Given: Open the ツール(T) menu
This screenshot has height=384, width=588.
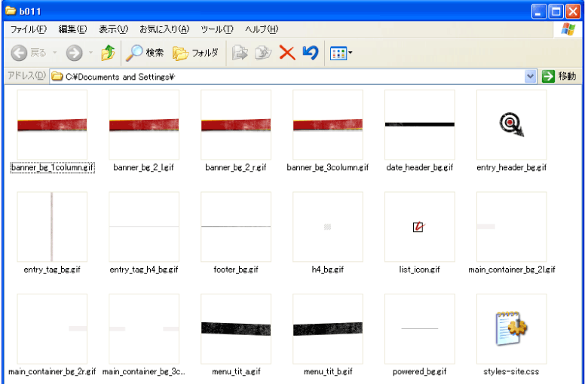Looking at the screenshot, I should (217, 29).
